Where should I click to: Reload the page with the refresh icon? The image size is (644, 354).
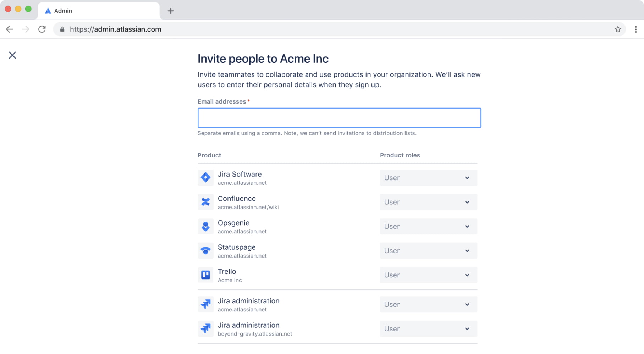point(42,29)
